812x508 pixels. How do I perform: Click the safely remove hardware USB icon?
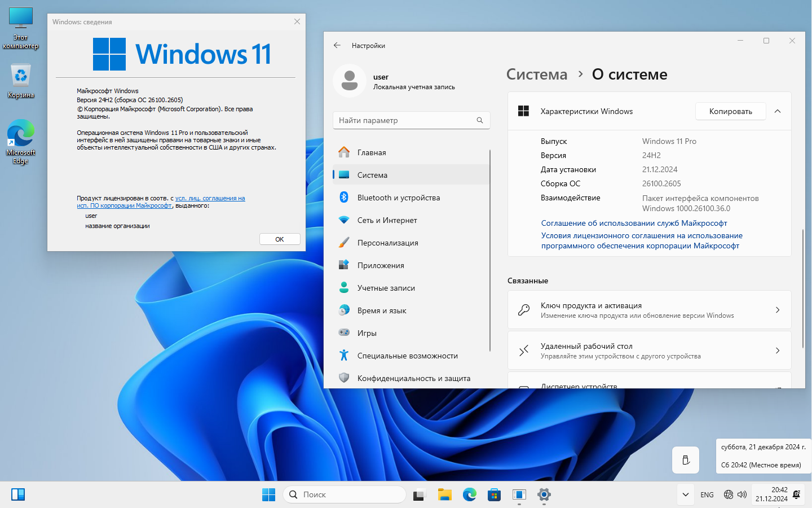click(x=686, y=460)
